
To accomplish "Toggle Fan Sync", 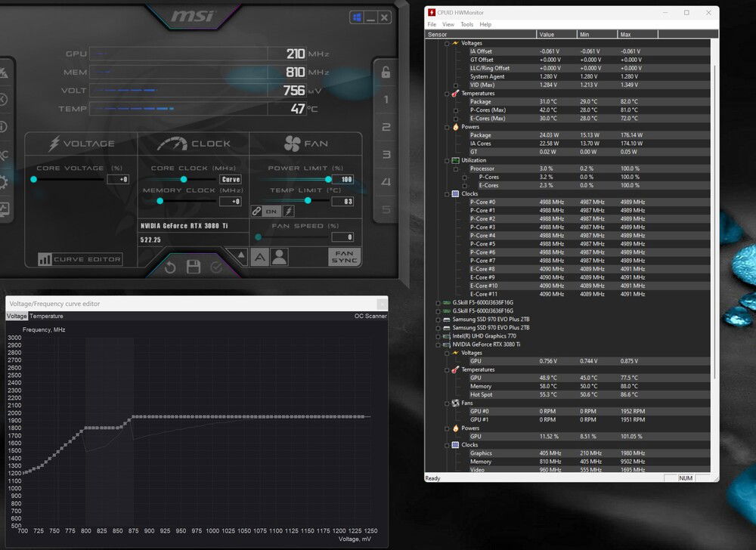I will coord(344,257).
